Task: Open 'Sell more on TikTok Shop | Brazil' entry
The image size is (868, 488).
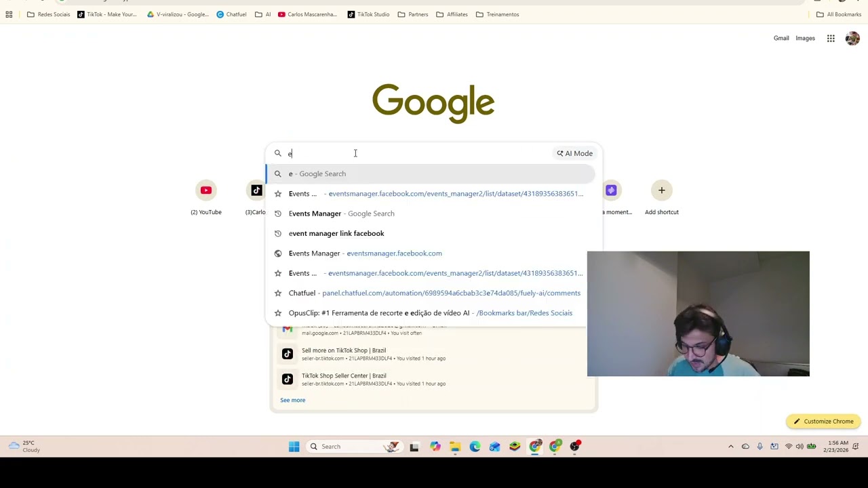Action: [x=434, y=354]
